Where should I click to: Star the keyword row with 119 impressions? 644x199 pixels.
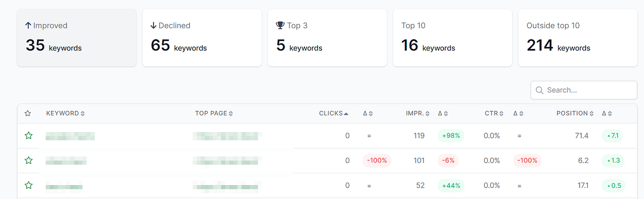pos(28,136)
